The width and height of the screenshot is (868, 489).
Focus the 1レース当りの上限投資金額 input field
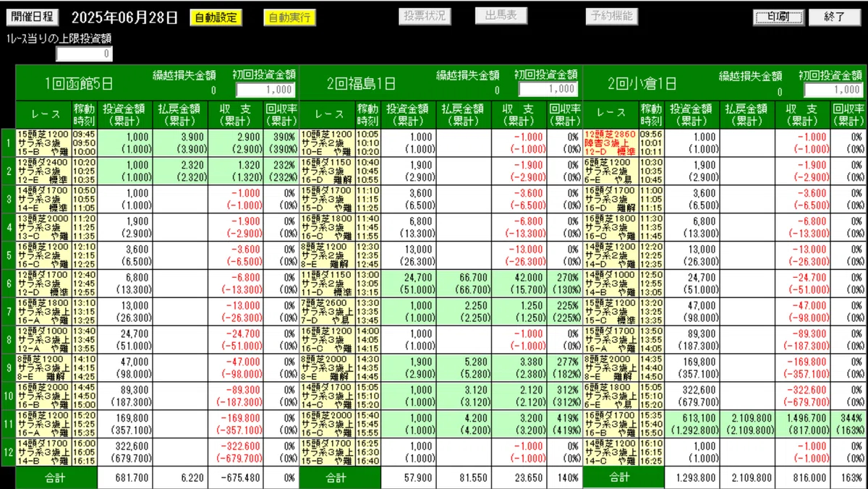(85, 54)
